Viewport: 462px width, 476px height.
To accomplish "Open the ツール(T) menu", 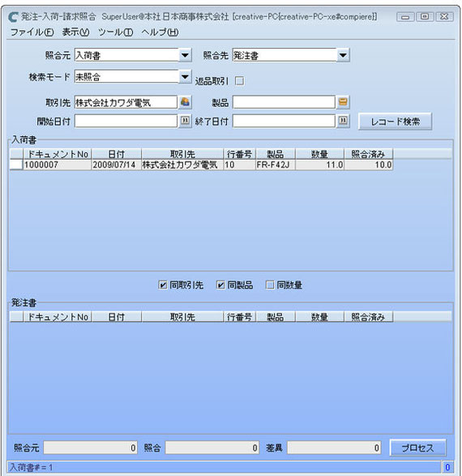I will click(x=115, y=32).
